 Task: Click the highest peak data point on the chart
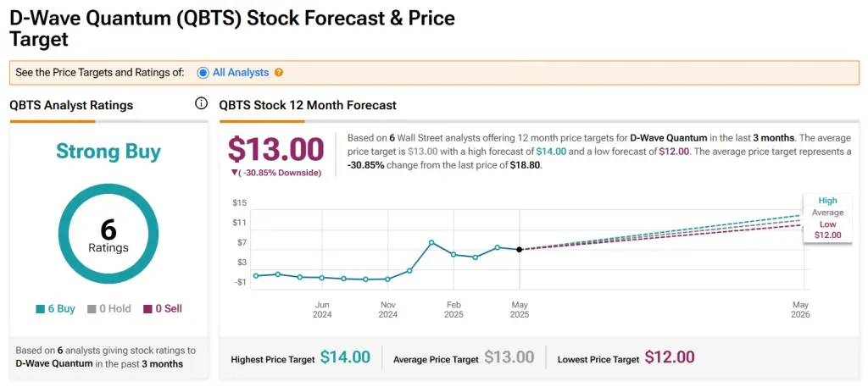click(x=431, y=242)
